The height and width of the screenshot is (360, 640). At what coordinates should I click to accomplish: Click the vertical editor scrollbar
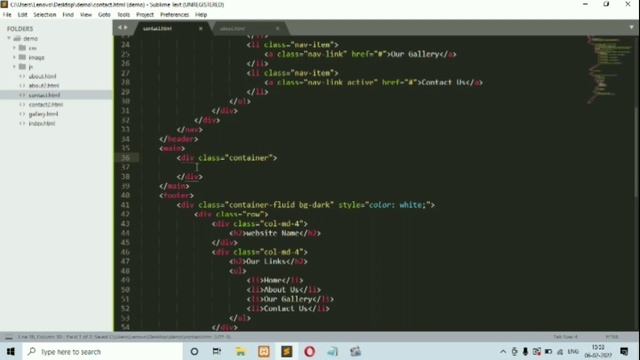[x=636, y=153]
